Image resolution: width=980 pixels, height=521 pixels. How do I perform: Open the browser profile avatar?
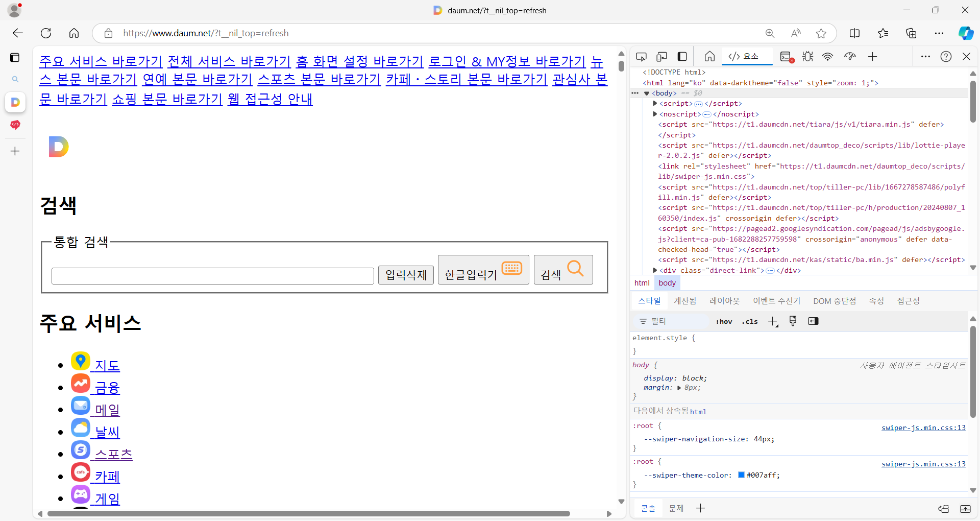[15, 10]
